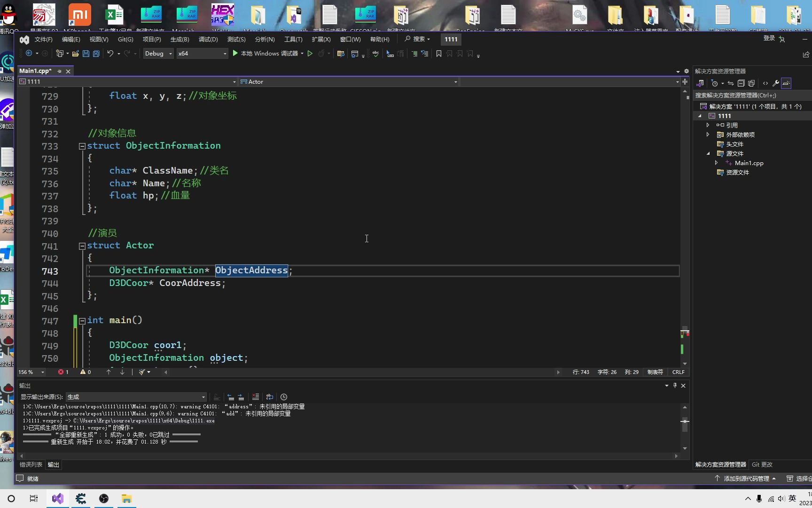This screenshot has width=812, height=508.
Task: Go to next issue down-arrow
Action: tap(122, 372)
